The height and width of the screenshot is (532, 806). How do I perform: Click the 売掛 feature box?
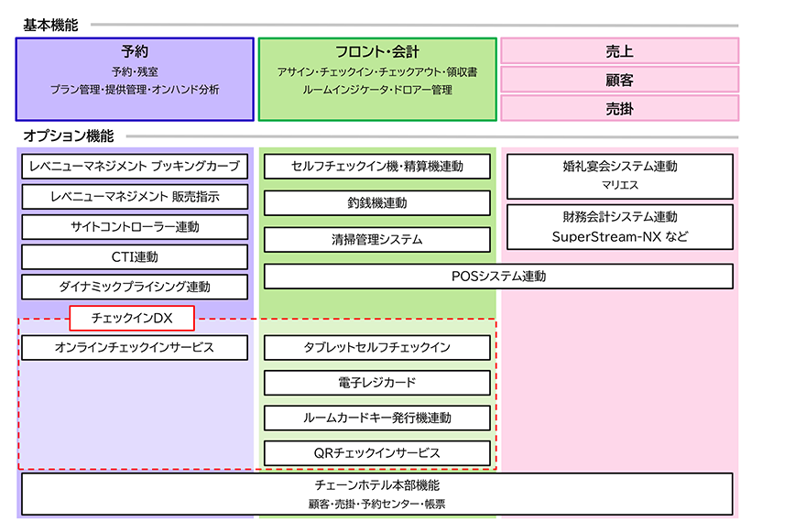coord(620,107)
